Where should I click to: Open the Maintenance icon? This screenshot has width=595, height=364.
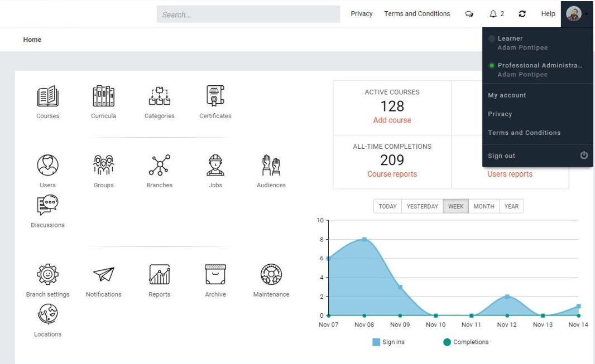tap(271, 274)
